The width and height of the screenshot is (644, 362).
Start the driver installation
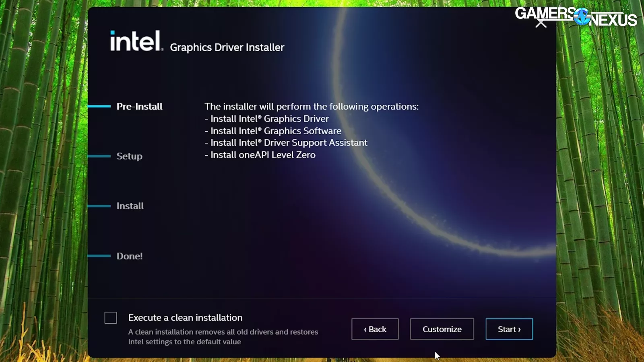click(x=509, y=329)
